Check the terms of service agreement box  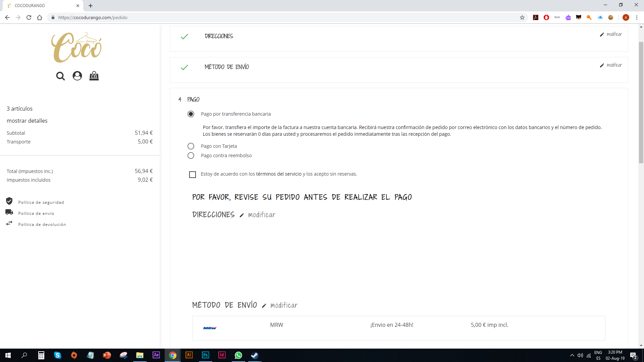(193, 175)
